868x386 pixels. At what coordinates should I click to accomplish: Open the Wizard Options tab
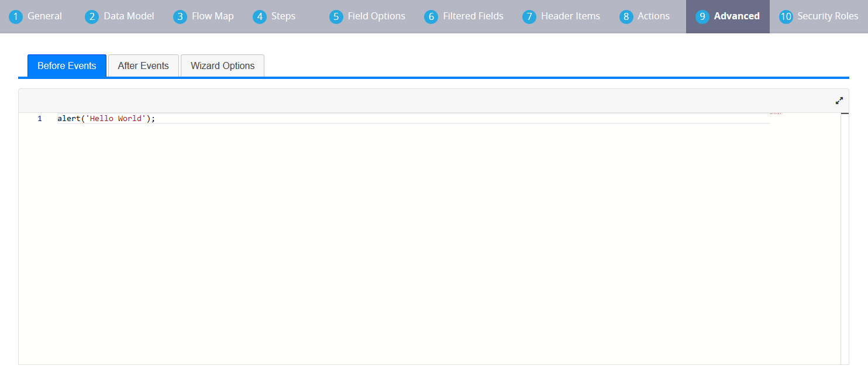(x=222, y=66)
